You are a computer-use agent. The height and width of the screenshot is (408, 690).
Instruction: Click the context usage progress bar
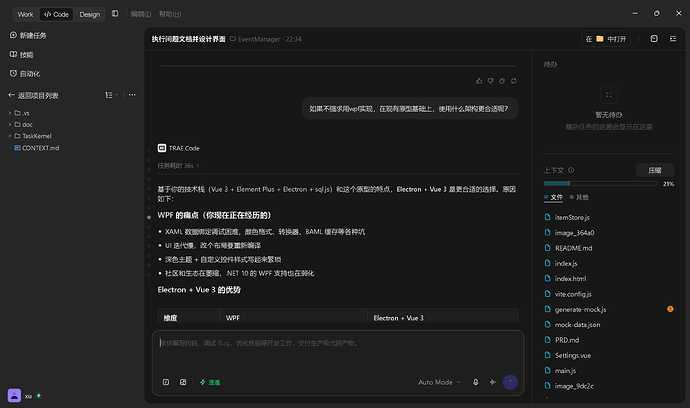coord(600,184)
